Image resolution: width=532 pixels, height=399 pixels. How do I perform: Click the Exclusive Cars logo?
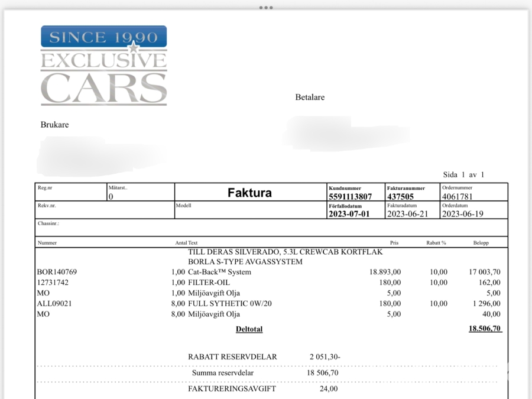[103, 65]
